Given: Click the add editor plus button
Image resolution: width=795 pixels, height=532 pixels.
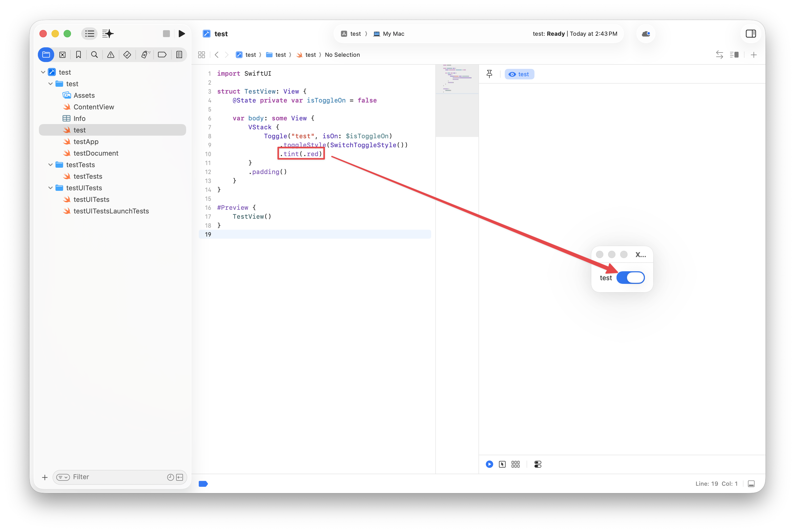Looking at the screenshot, I should [754, 55].
